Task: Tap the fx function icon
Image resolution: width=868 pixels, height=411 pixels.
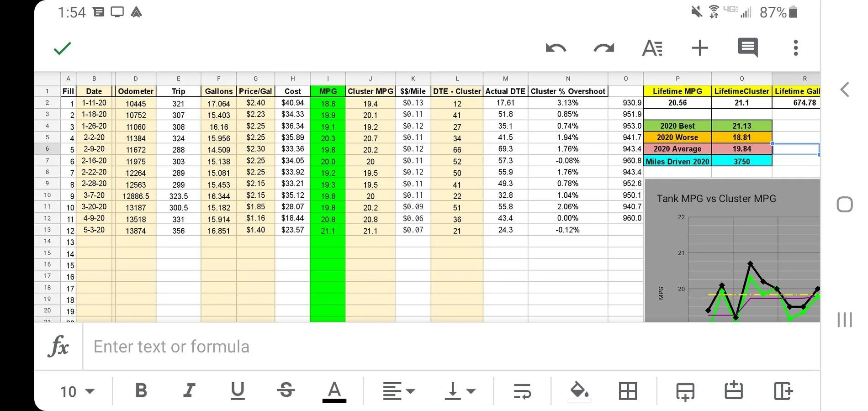Action: 58,347
